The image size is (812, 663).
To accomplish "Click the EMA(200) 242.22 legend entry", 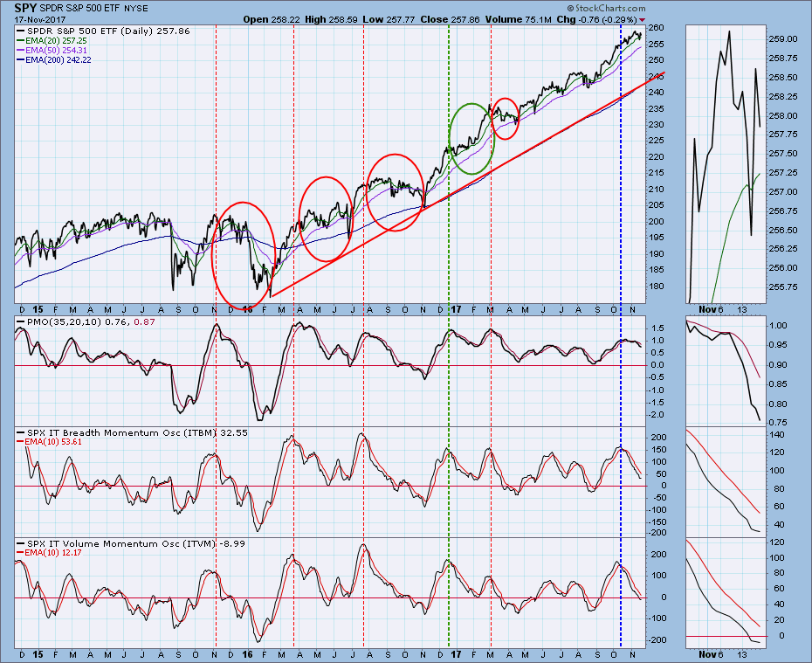I will click(54, 60).
